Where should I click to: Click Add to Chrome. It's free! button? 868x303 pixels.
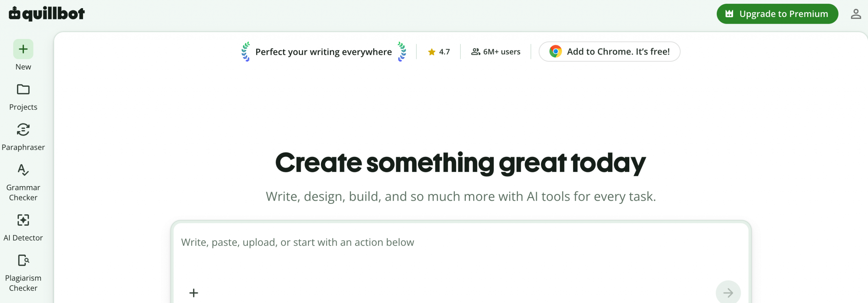tap(609, 52)
